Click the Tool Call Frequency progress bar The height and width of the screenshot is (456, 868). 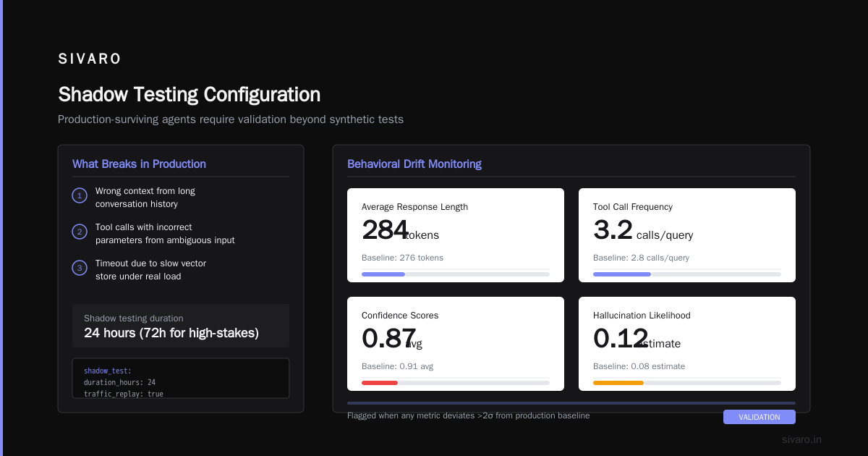(687, 274)
